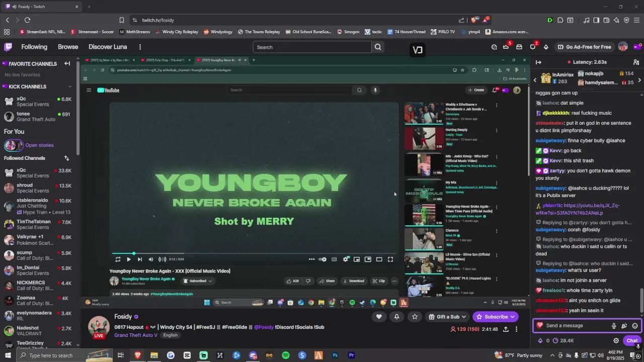
Task: Toggle the notification bell for Fosidy
Action: 396,317
